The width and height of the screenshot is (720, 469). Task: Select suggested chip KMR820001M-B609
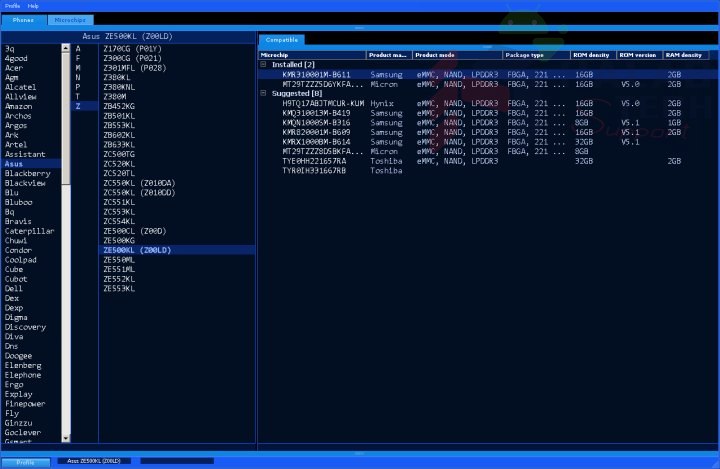tap(487, 132)
